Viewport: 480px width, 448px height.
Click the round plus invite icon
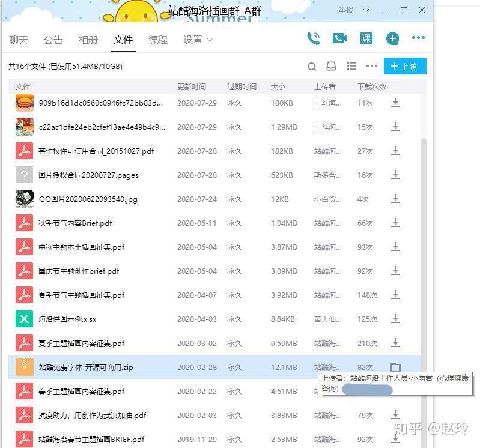(x=392, y=38)
